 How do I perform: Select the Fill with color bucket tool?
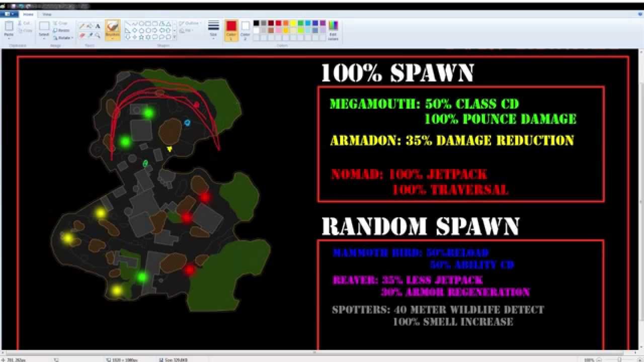(90, 26)
